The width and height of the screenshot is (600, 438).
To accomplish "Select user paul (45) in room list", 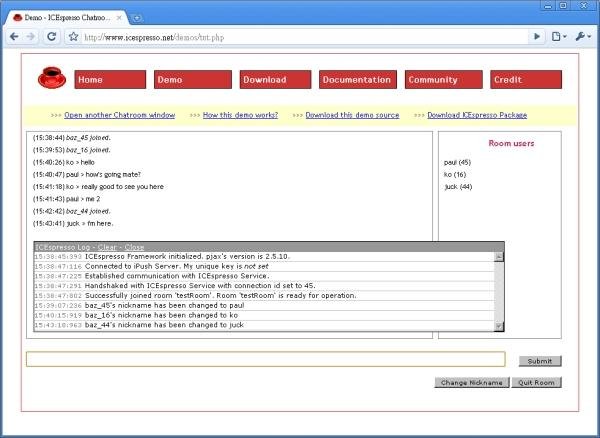I will (457, 162).
